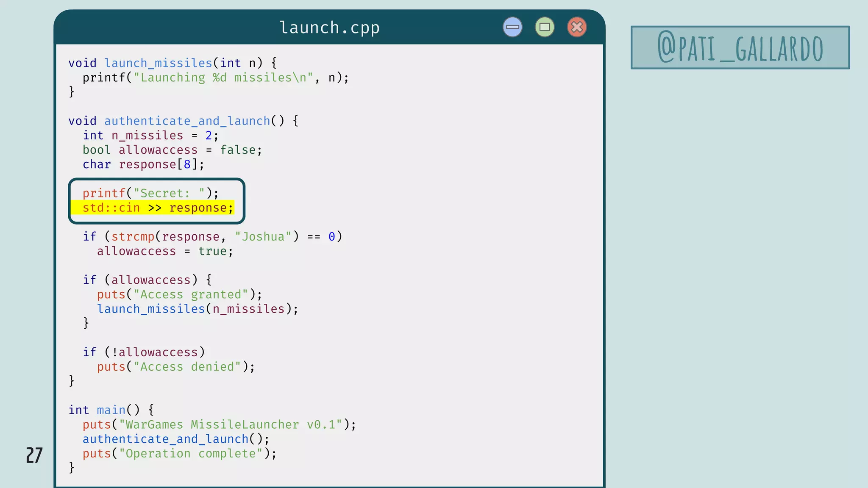Click the call "launch_missiles(n_missiles);"
The height and width of the screenshot is (488, 868).
pos(198,309)
